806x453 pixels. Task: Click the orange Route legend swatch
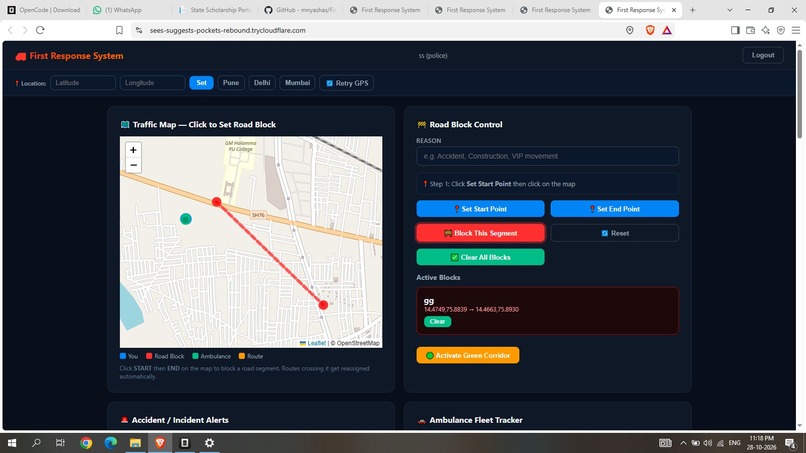click(242, 356)
